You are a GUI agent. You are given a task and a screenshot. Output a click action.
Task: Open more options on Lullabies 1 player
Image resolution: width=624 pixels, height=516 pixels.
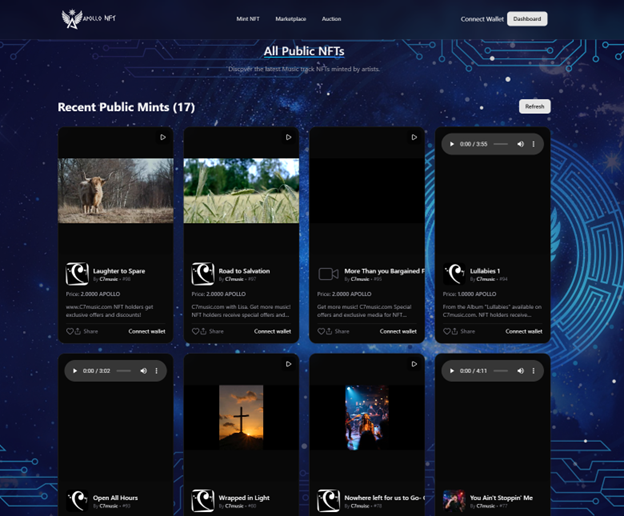(534, 144)
